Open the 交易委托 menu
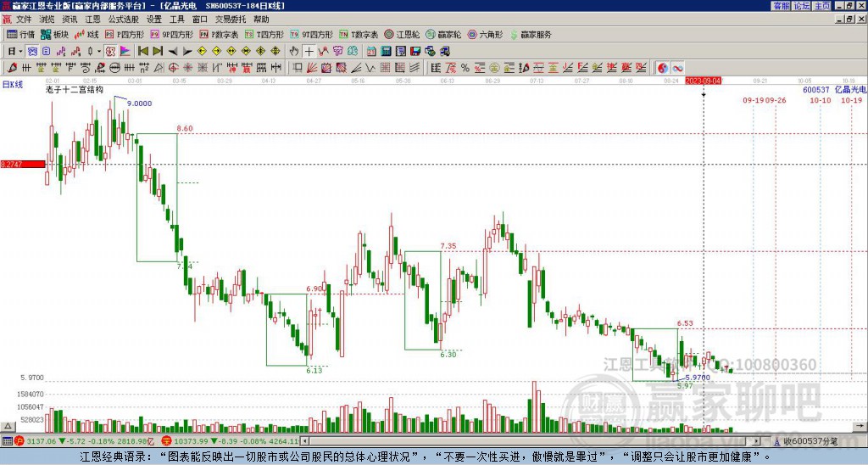Viewport: 868px width, 465px height. pyautogui.click(x=231, y=20)
